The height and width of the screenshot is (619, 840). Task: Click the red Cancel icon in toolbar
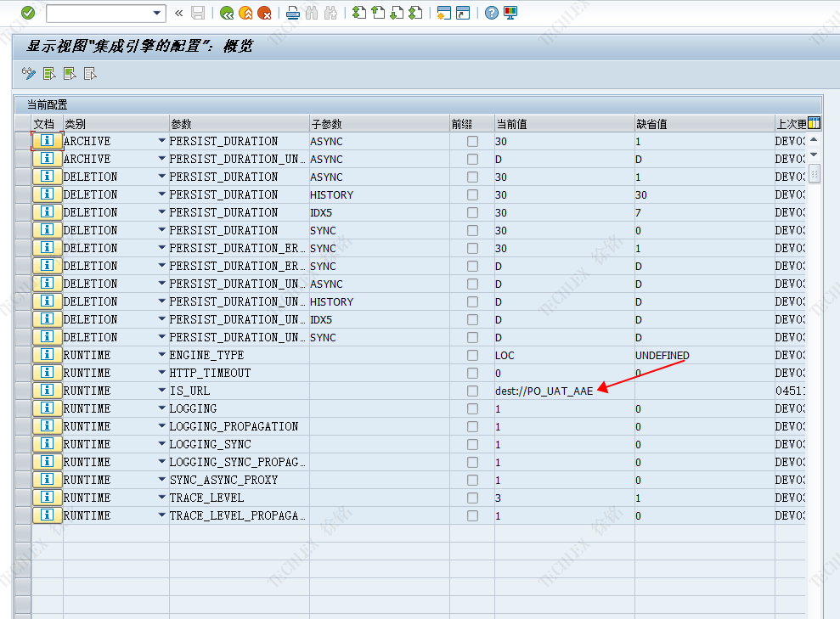point(265,13)
